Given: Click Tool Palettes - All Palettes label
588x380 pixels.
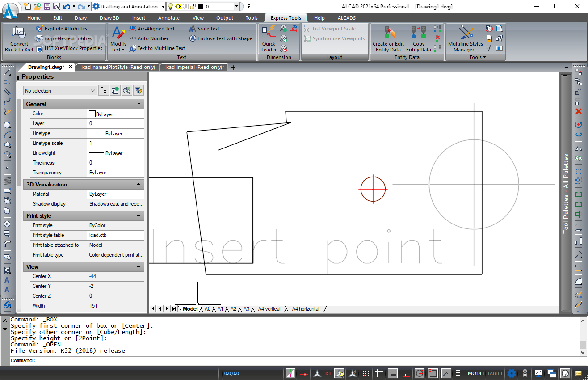Looking at the screenshot, I should (x=566, y=194).
